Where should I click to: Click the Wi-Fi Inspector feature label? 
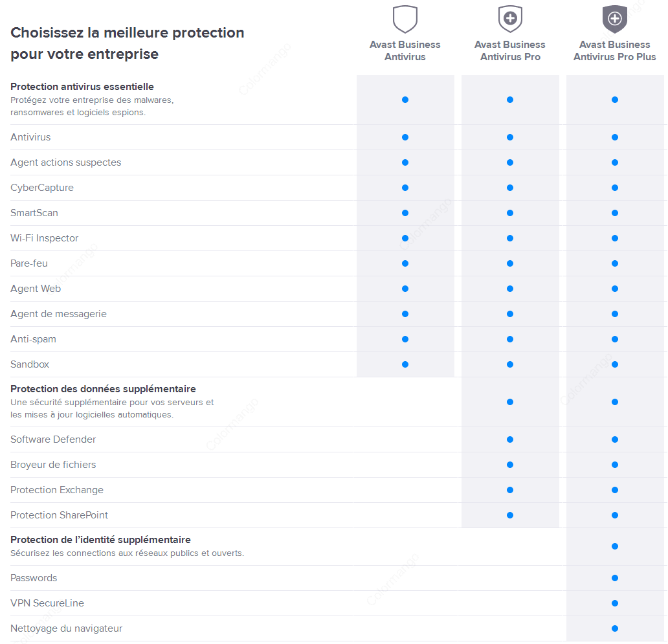[44, 238]
